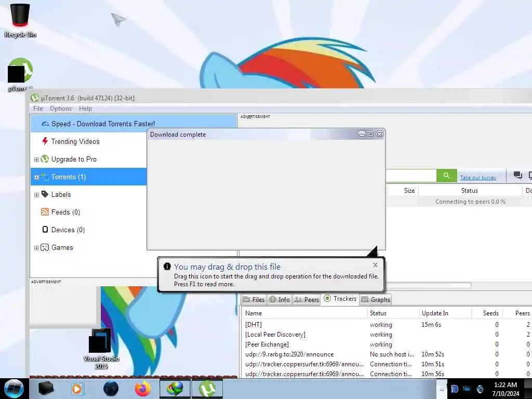Click the torrent list horizontal scrollbar

428,285
